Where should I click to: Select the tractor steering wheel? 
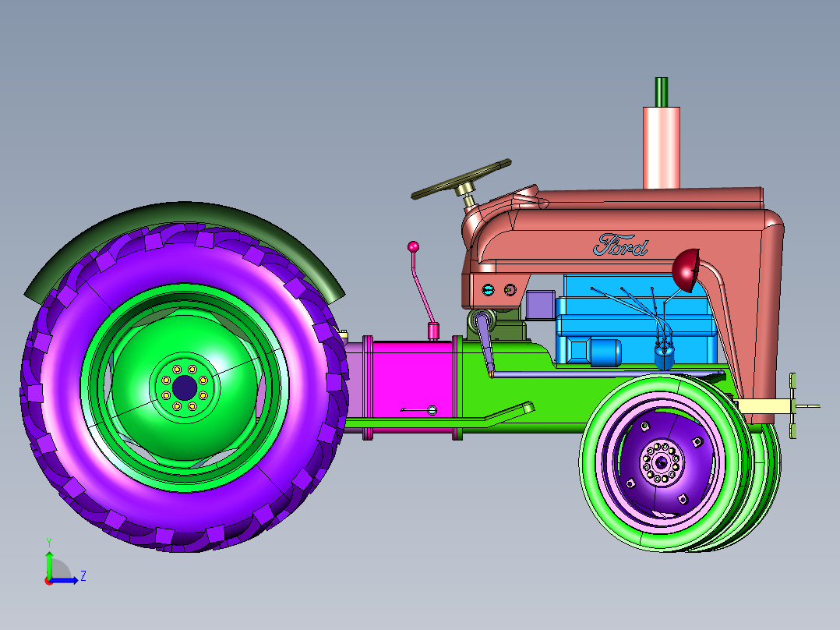(461, 179)
